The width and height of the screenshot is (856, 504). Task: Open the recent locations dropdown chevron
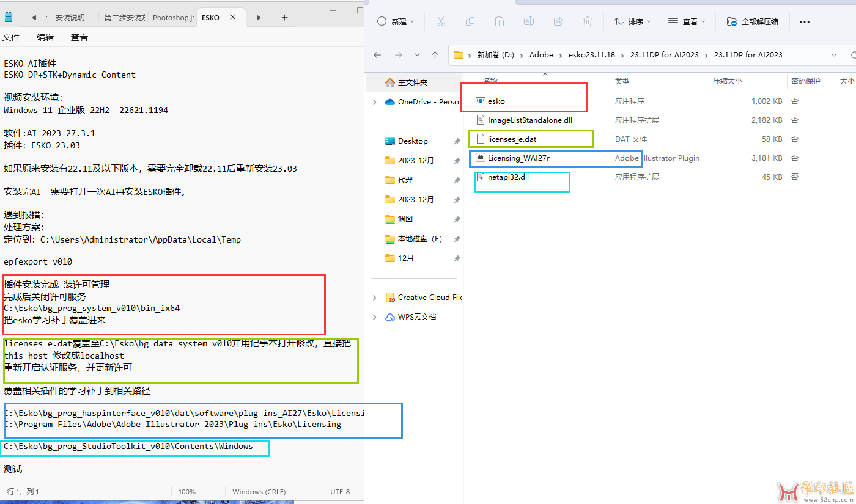(417, 54)
